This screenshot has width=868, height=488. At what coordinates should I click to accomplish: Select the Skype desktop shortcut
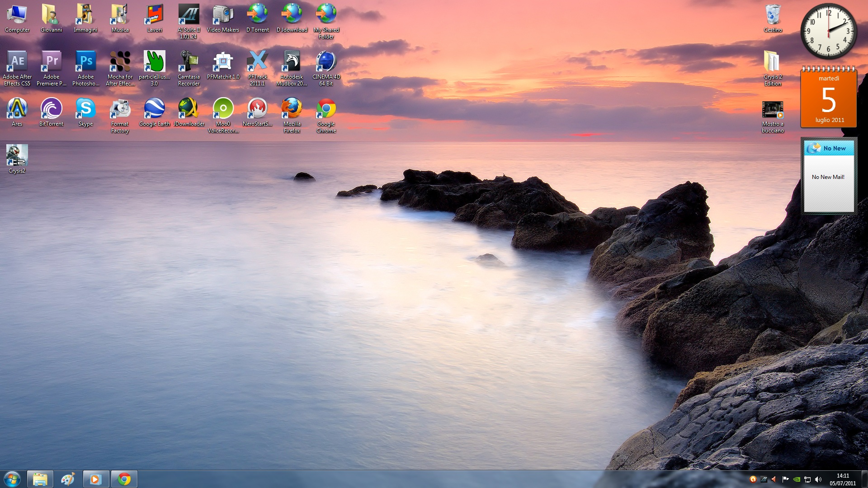click(x=85, y=109)
